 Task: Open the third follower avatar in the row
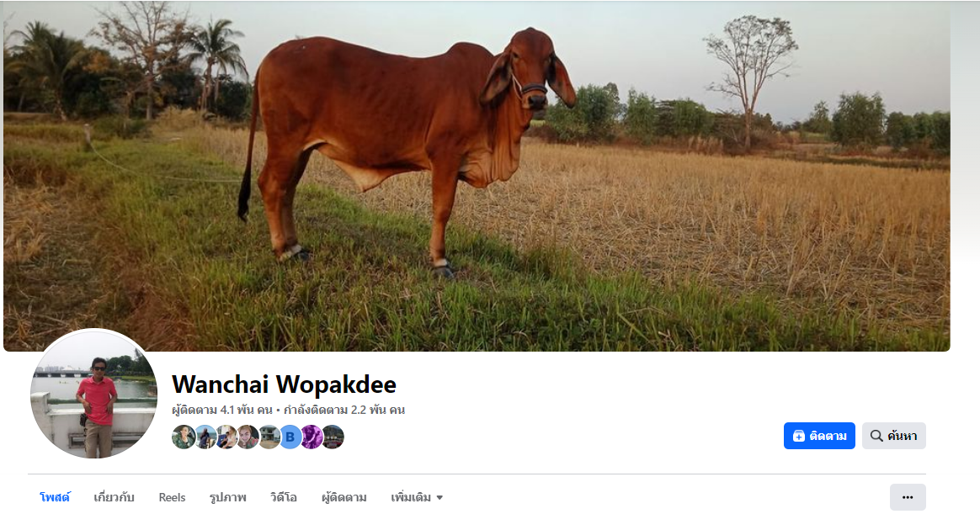point(226,437)
